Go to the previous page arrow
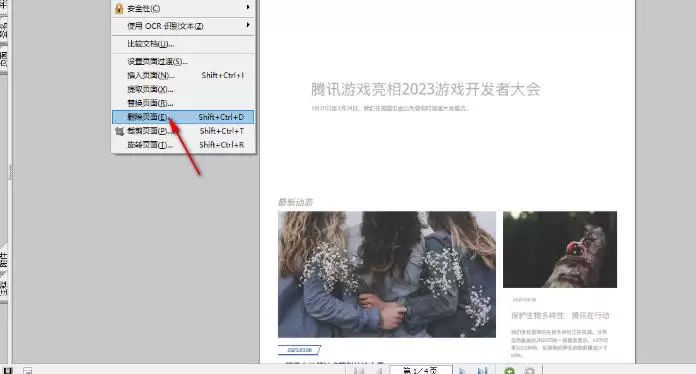 pyautogui.click(x=380, y=370)
